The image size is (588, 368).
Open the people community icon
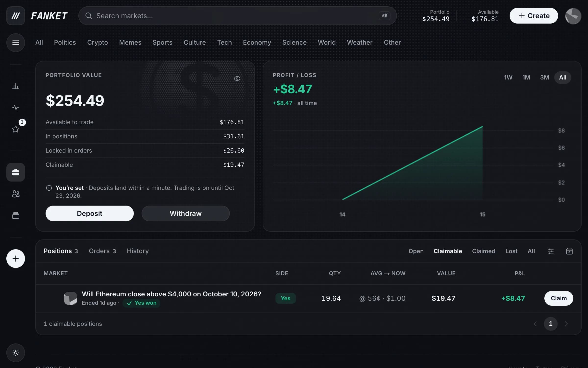[x=15, y=194]
